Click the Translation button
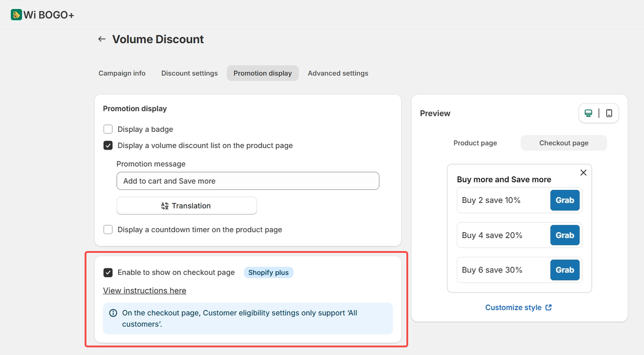 [x=187, y=205]
